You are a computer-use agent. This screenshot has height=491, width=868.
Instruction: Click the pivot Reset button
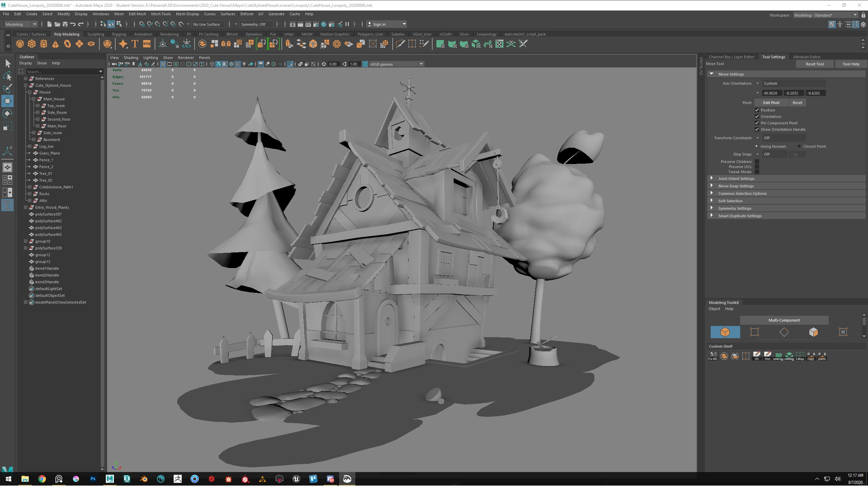[797, 103]
